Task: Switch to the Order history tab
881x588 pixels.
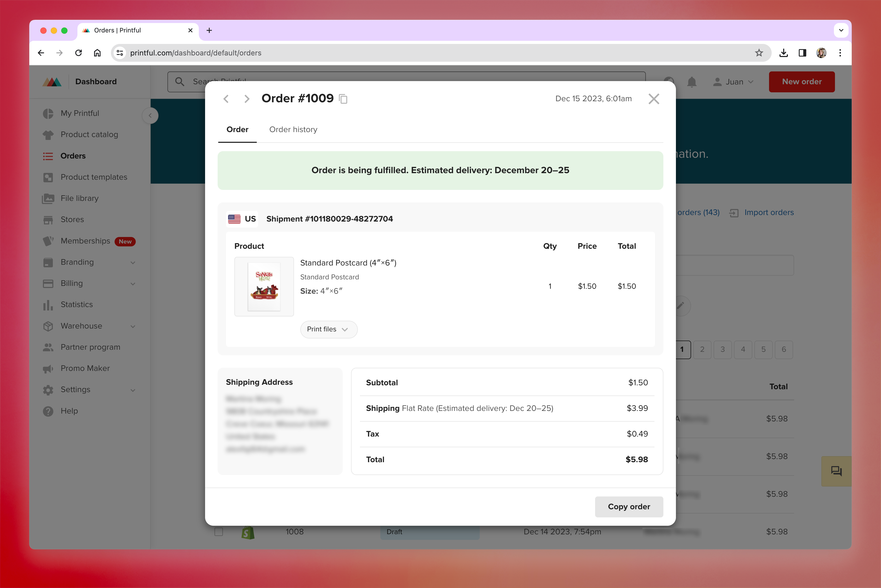Action: [293, 129]
